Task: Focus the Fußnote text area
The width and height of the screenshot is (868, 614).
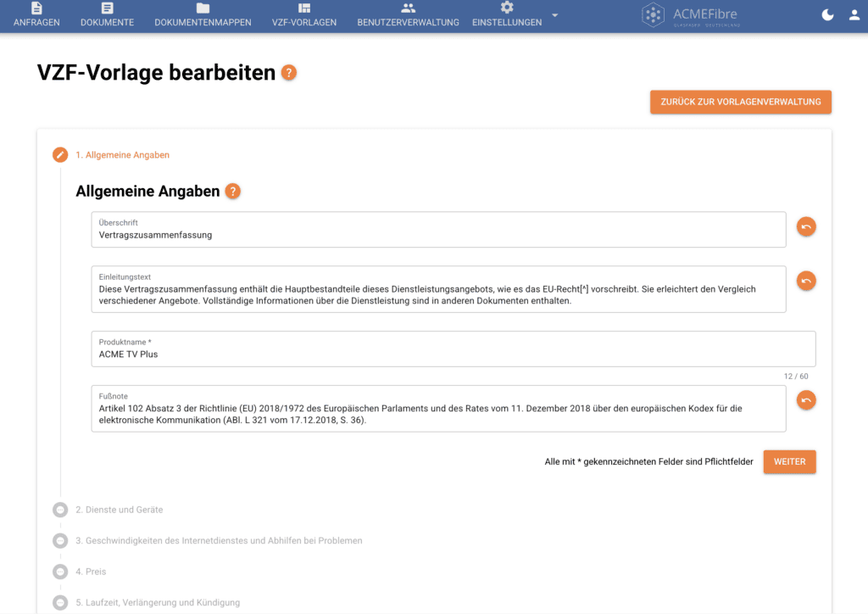Action: pyautogui.click(x=438, y=409)
